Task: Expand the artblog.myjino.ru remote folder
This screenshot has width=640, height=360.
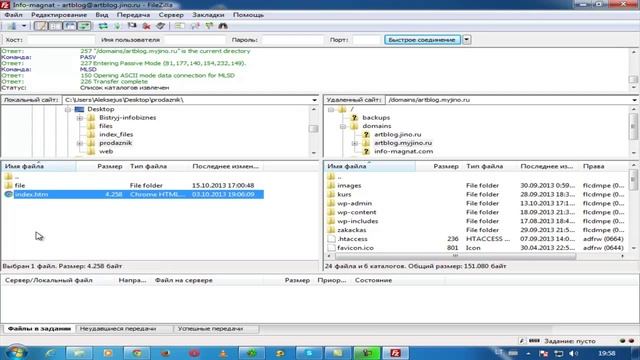Action: (355, 143)
